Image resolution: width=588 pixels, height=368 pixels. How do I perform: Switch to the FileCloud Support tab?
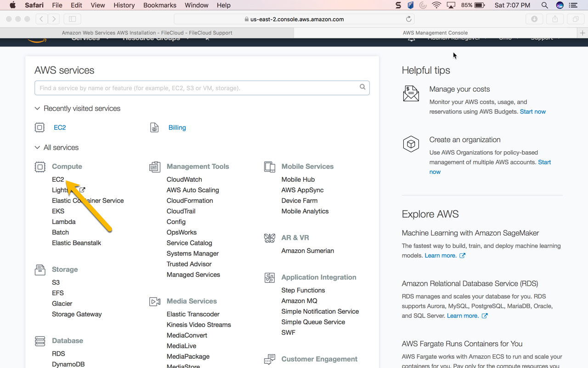147,32
